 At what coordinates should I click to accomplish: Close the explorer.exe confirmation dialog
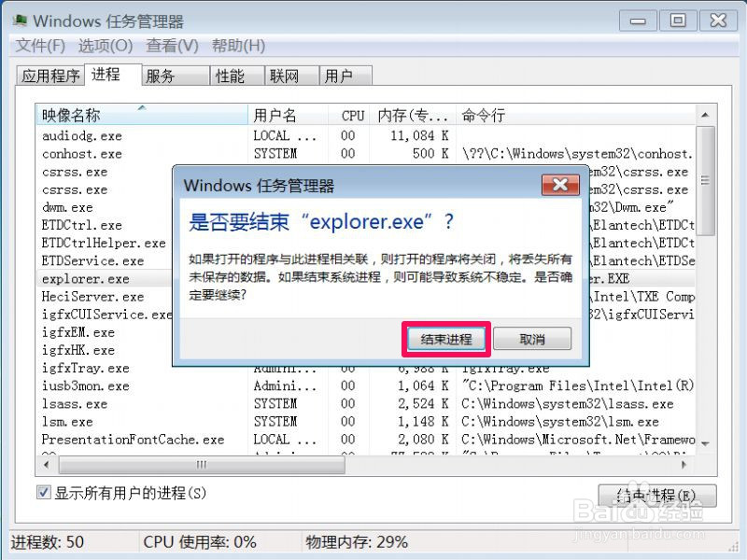[x=560, y=185]
